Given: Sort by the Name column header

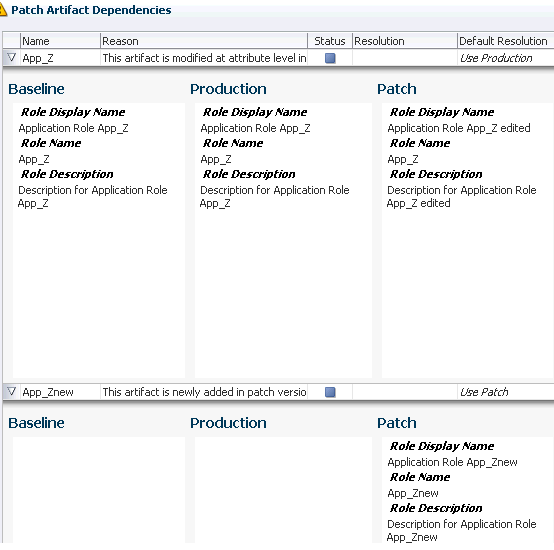Looking at the screenshot, I should 60,41.
